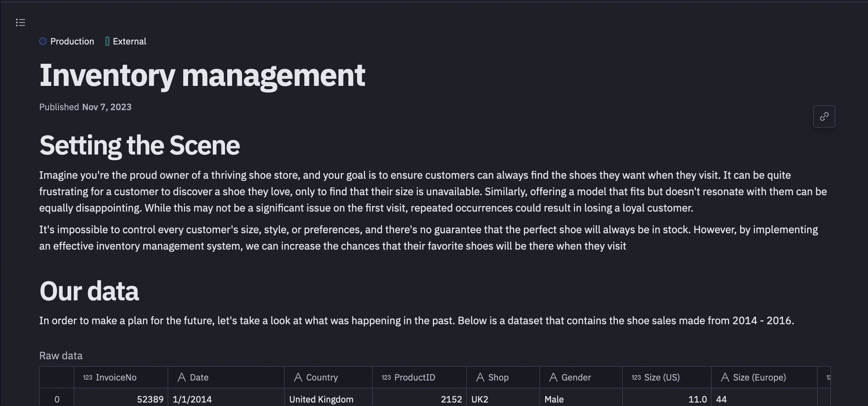Click the text type icon beside Shop
Image resolution: width=868 pixels, height=406 pixels.
(480, 377)
